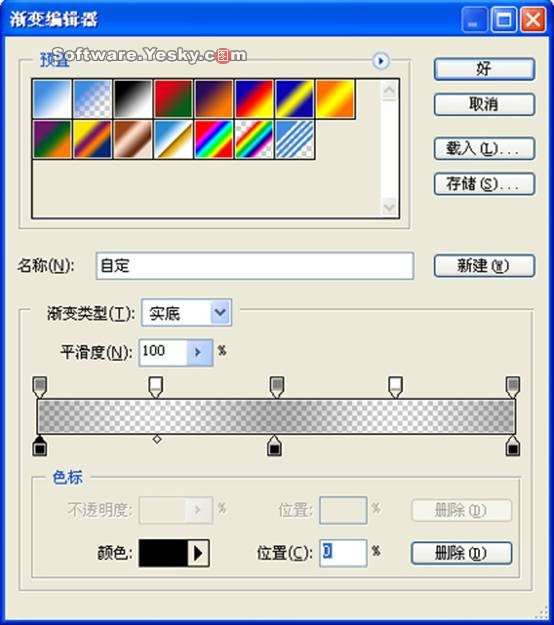This screenshot has width=554, height=625.
Task: Open the 颜色 swatch arrow menu
Action: tap(198, 553)
